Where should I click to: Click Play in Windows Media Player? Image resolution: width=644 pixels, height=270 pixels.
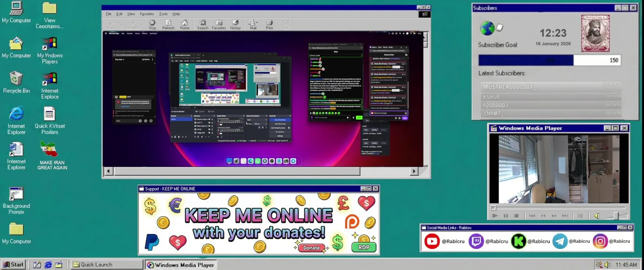pos(495,216)
